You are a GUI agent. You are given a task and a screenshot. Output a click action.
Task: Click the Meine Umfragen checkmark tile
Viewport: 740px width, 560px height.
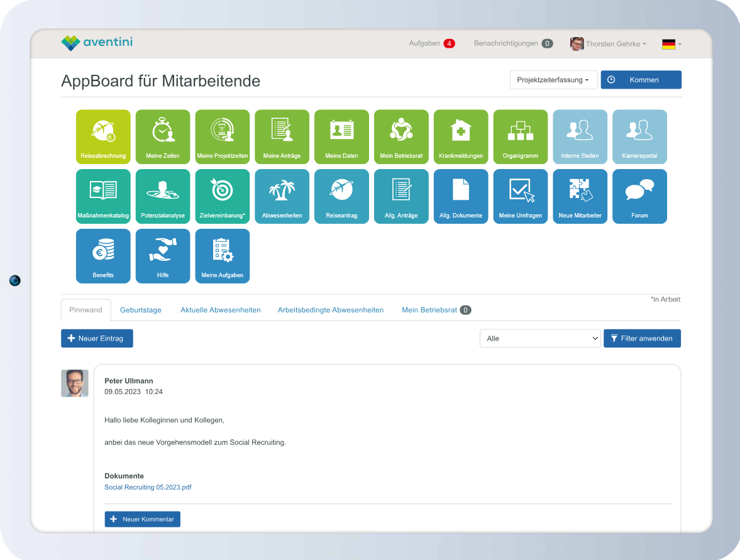tap(520, 196)
